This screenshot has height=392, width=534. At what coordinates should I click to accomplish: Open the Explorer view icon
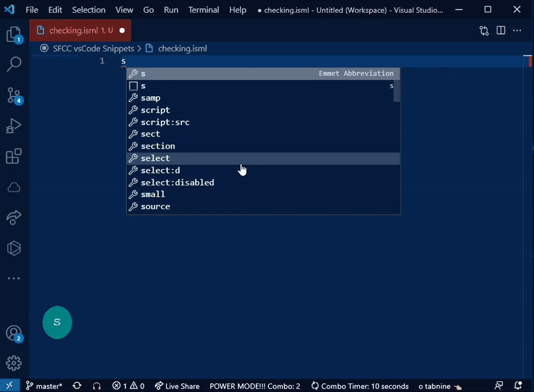pos(14,33)
